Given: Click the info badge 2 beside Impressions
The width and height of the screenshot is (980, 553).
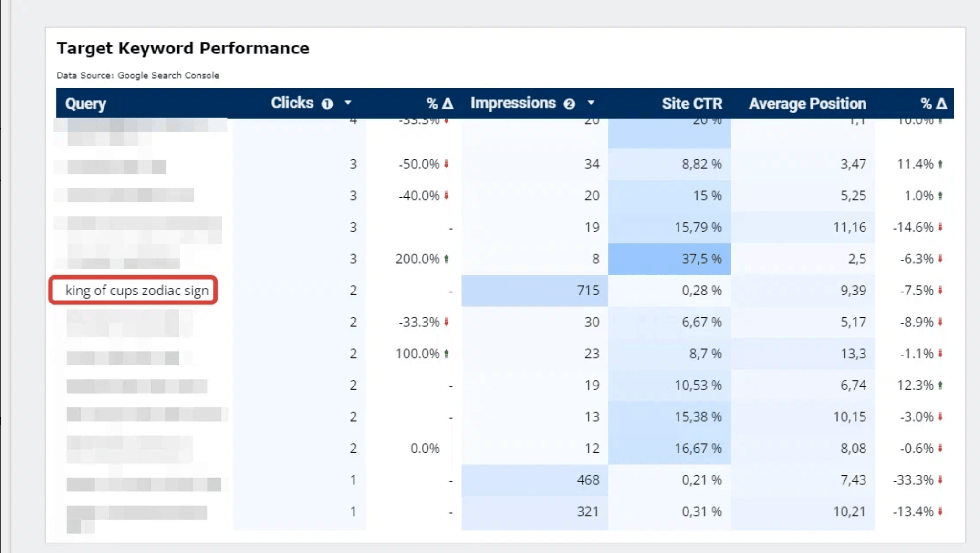Looking at the screenshot, I should tap(569, 104).
